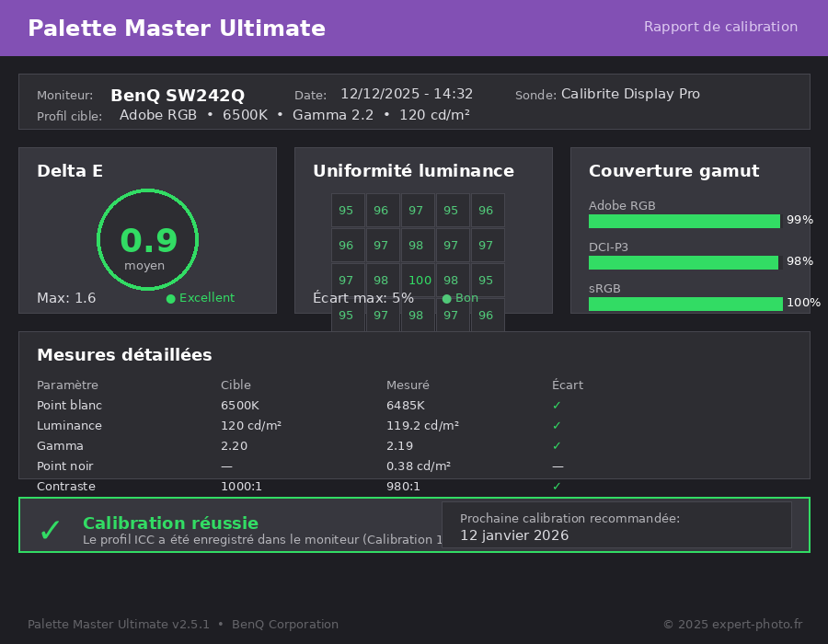828x644 pixels.
Task: Click the Écart column header
Action: 567,385
